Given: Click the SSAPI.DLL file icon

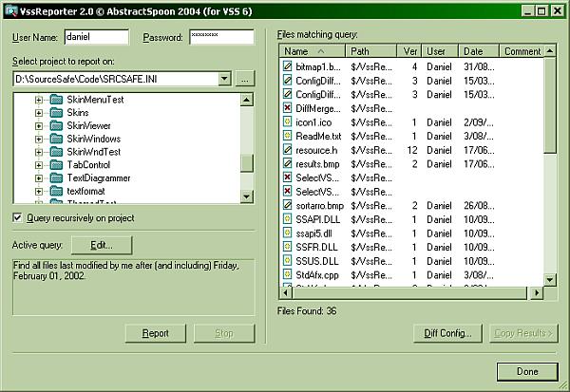Looking at the screenshot, I should click(x=288, y=219).
